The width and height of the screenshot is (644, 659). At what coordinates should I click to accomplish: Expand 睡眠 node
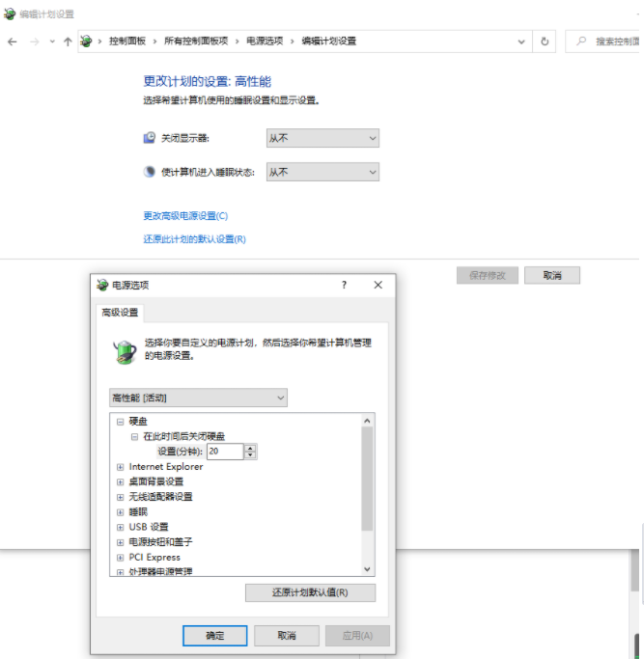click(x=121, y=512)
